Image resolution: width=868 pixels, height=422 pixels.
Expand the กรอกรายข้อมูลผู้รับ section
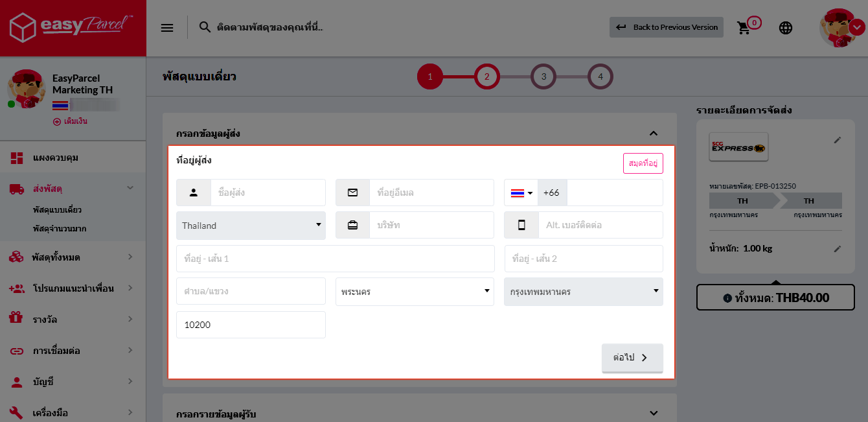click(653, 413)
